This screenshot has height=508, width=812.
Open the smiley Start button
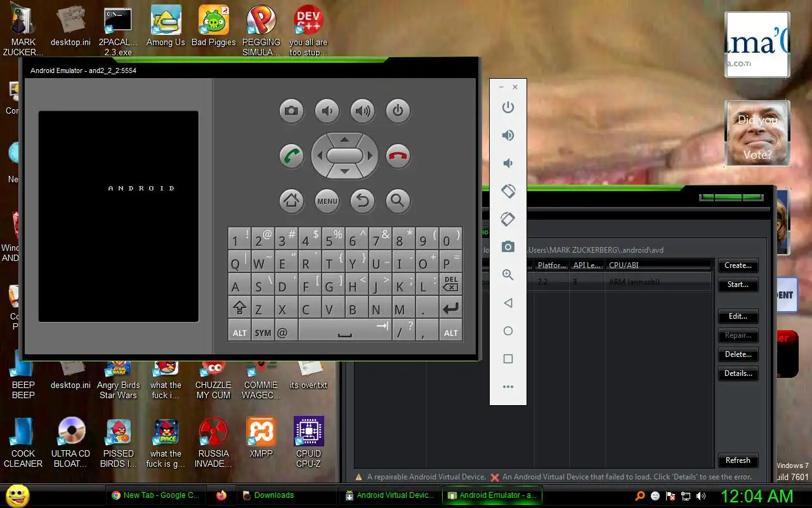(x=17, y=495)
